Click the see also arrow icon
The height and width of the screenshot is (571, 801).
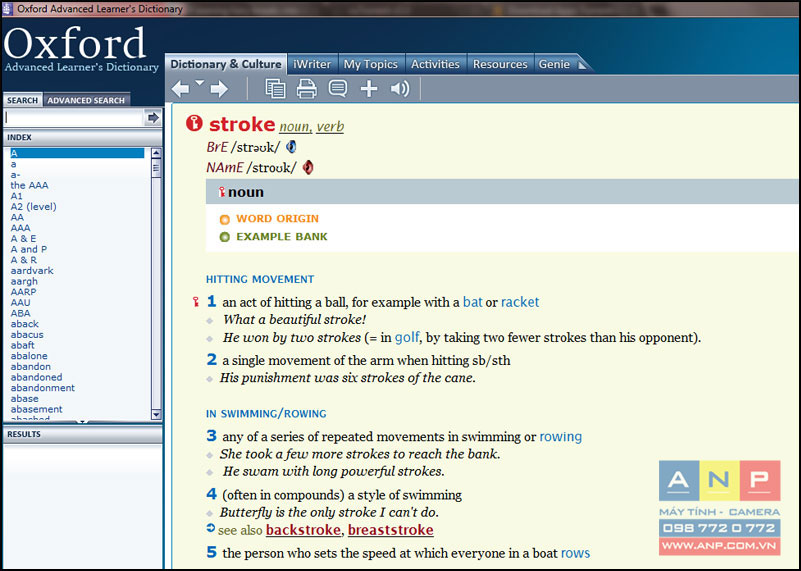click(210, 529)
